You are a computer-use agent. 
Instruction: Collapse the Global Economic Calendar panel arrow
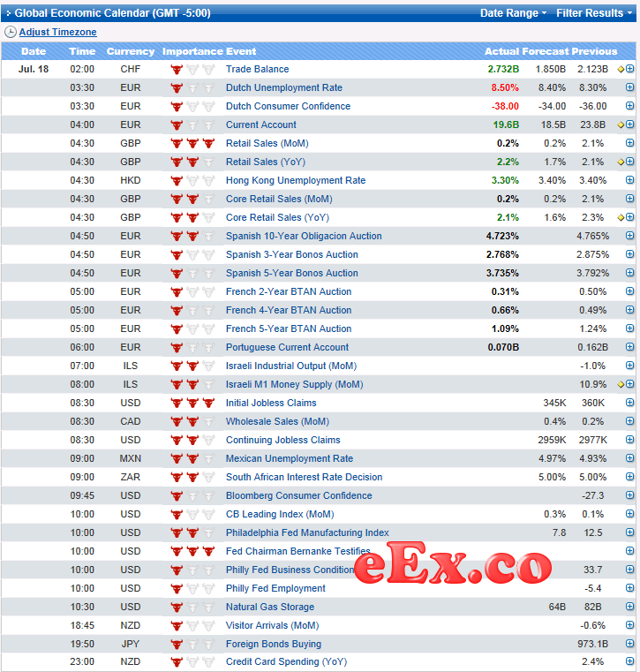[x=8, y=13]
